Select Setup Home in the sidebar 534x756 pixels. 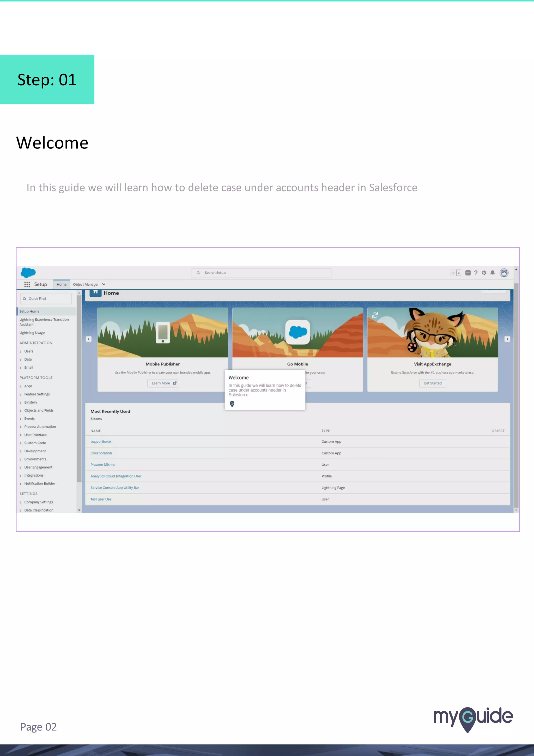click(29, 311)
